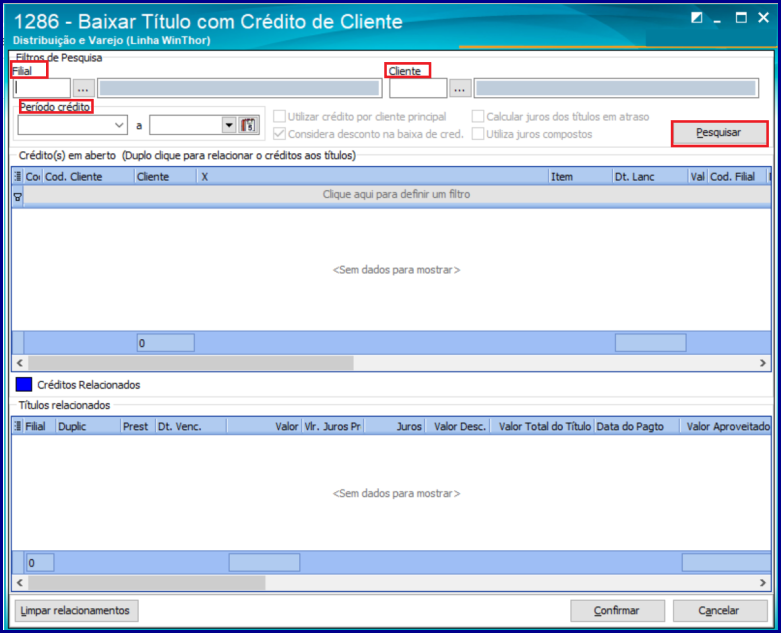Viewport: 781px width, 633px height.
Task: Click the Valor Desc. column header
Action: pyautogui.click(x=458, y=427)
